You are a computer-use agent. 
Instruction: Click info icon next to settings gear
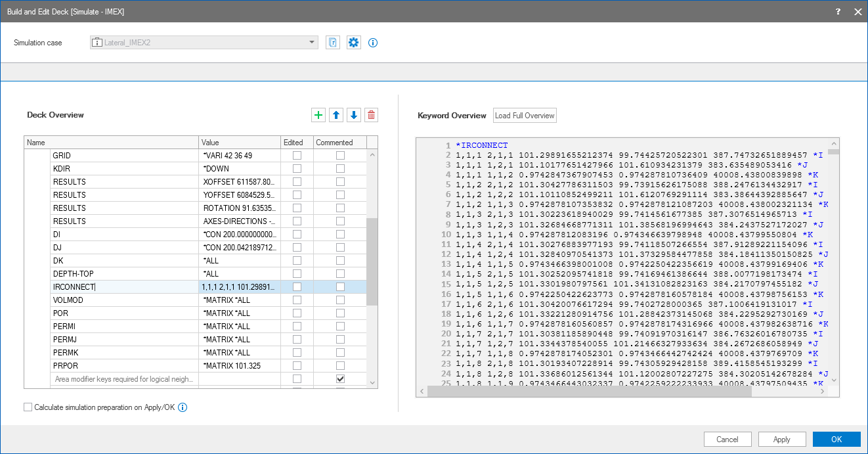[x=373, y=43]
